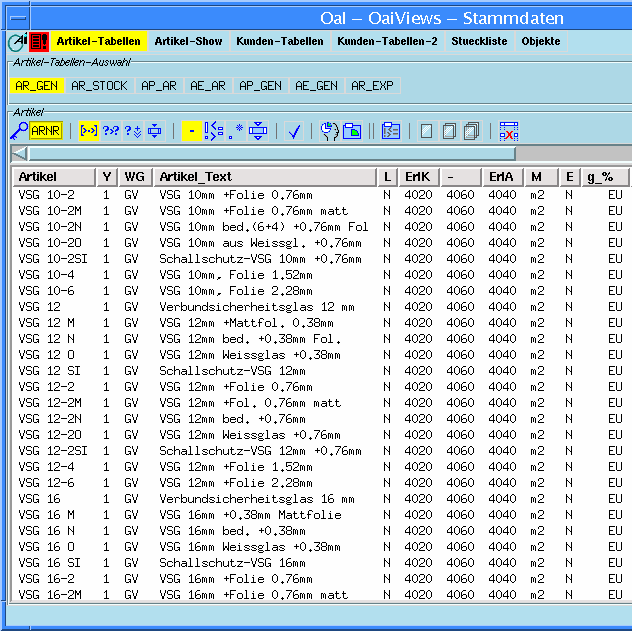632x631 pixels.
Task: Open the Artikel-Show tab
Action: coord(188,41)
